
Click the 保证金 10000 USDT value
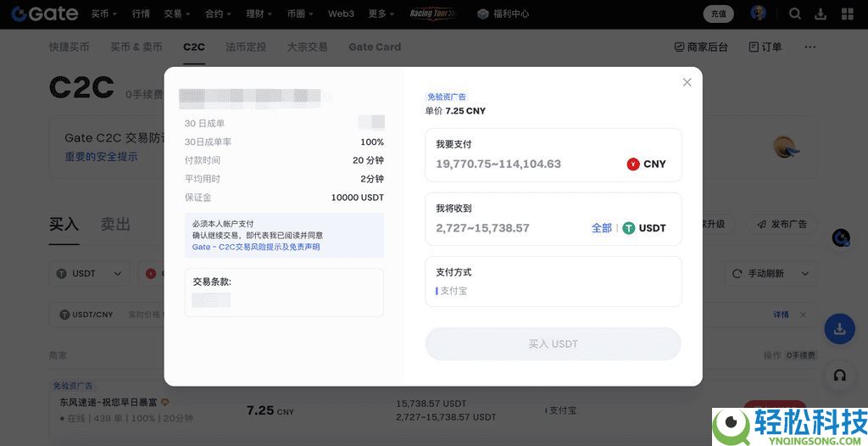[357, 198]
